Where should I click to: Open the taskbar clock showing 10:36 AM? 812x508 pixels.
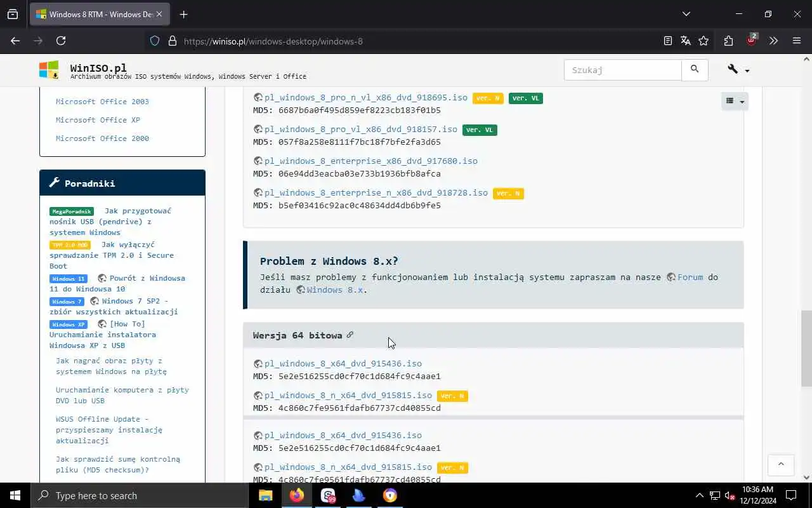pyautogui.click(x=758, y=495)
